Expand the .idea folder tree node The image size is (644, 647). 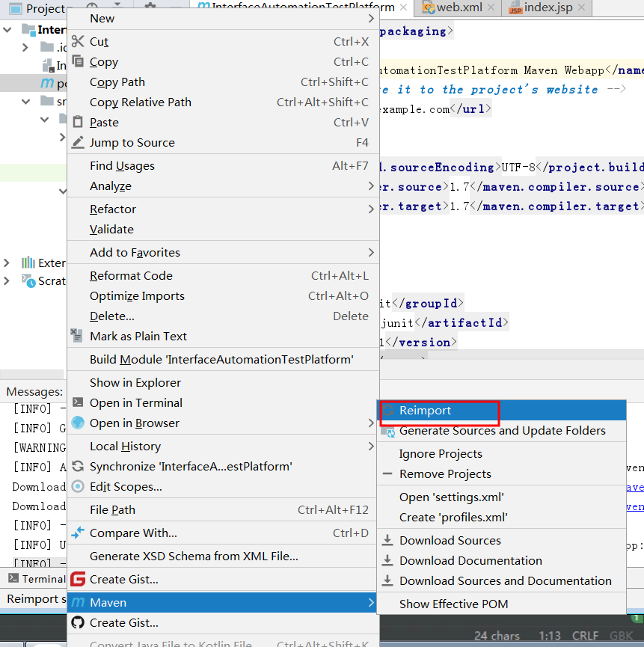click(25, 47)
